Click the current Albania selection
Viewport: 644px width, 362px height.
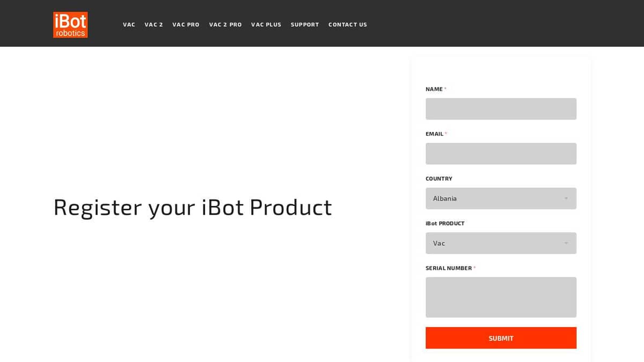pos(444,198)
